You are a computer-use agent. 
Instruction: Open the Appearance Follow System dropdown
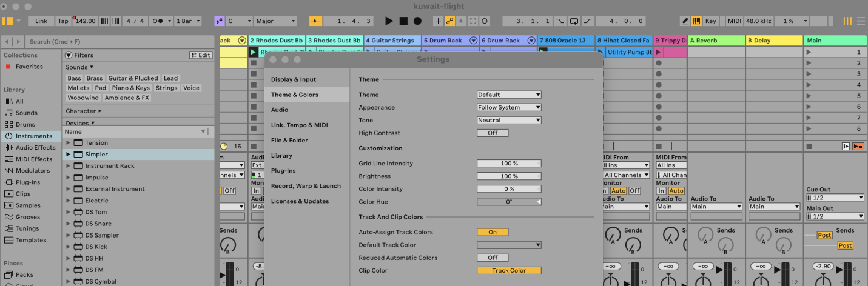[509, 107]
